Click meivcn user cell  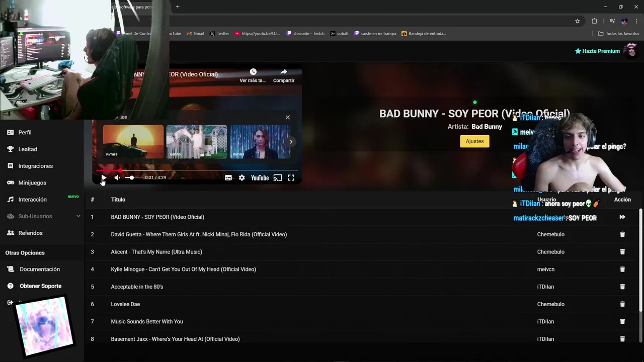(x=546, y=269)
